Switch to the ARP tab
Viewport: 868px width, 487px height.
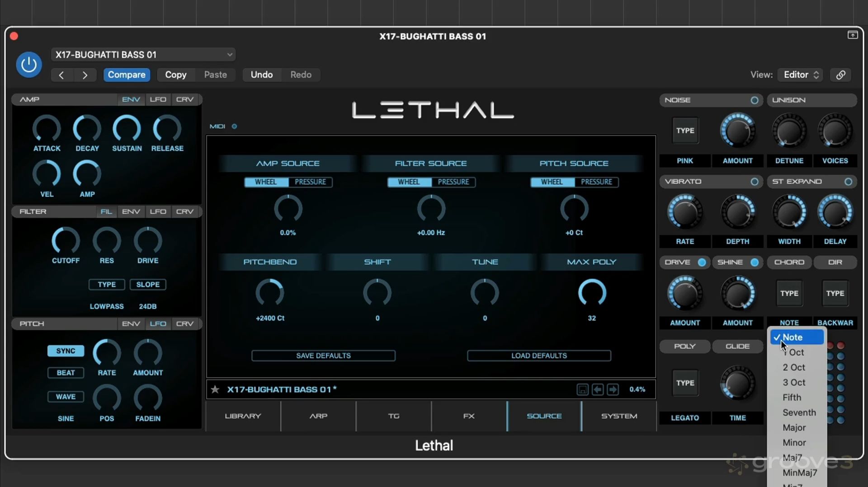point(319,416)
